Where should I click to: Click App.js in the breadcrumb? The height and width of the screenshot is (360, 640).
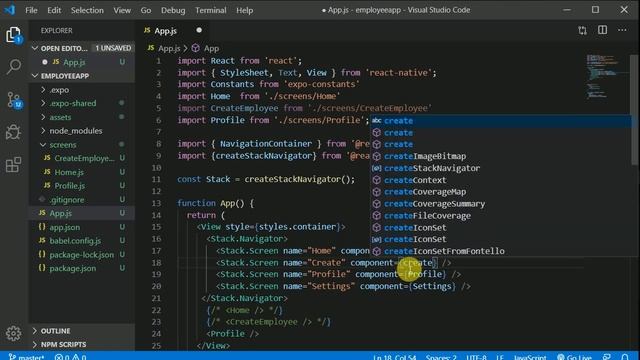coord(169,48)
